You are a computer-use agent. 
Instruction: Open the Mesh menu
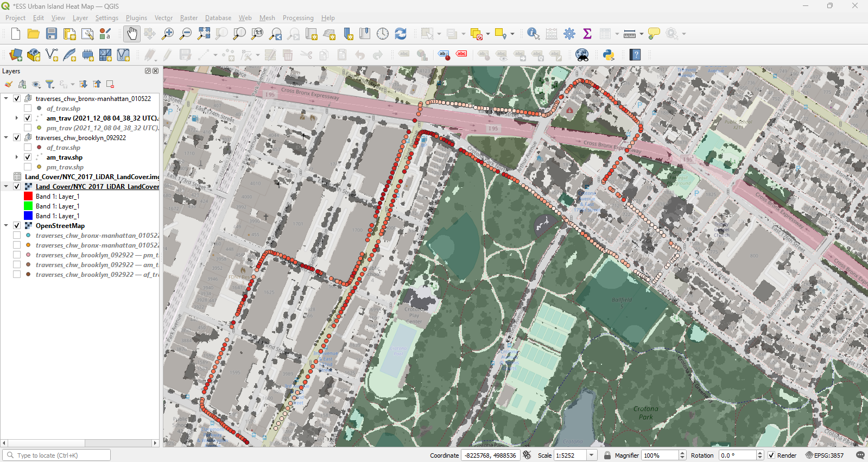267,18
